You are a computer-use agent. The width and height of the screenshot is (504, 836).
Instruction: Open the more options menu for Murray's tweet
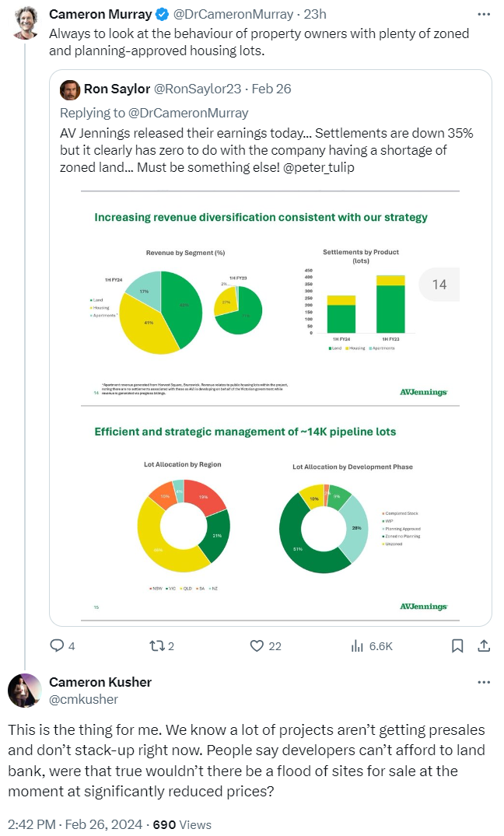point(483,15)
